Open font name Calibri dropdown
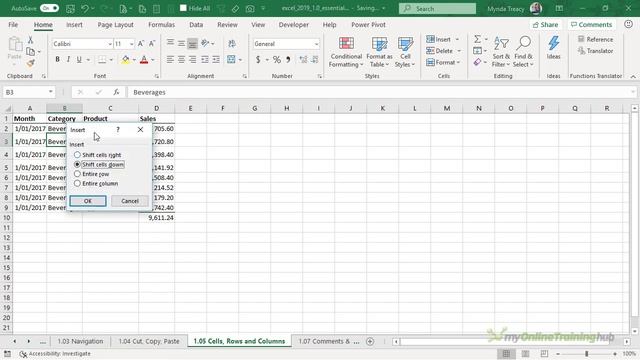640x360 pixels. click(x=110, y=44)
